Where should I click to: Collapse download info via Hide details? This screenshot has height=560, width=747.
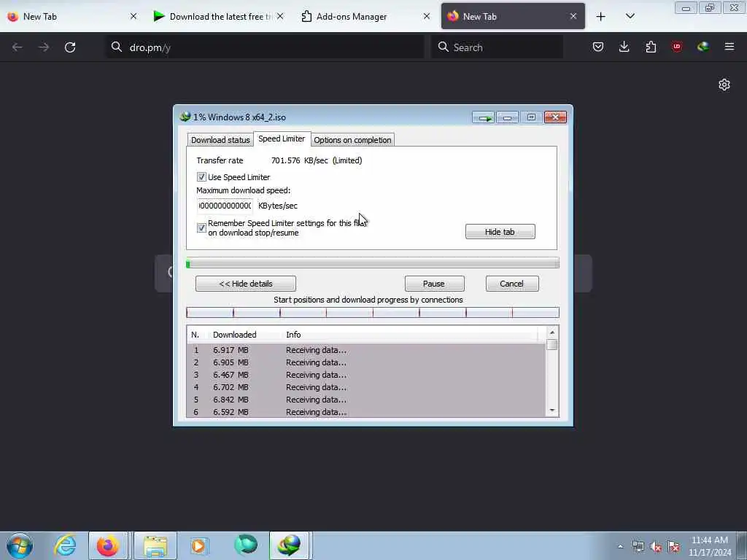246,284
